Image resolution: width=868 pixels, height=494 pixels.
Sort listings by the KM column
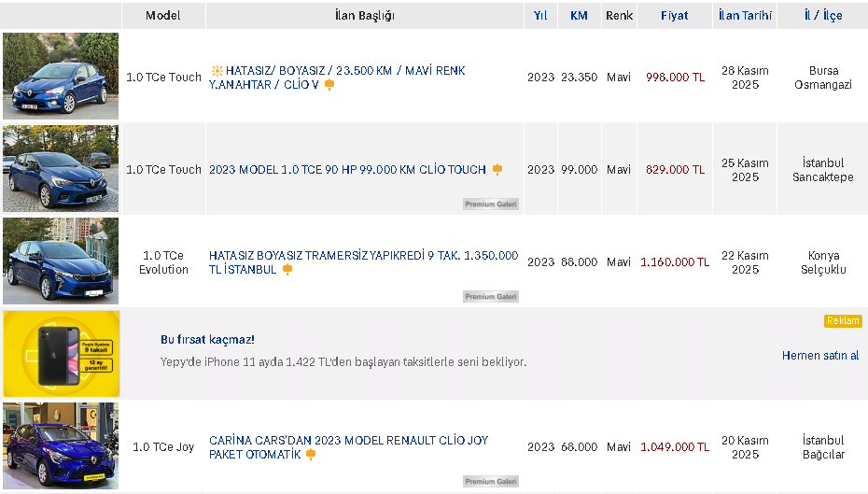point(579,16)
